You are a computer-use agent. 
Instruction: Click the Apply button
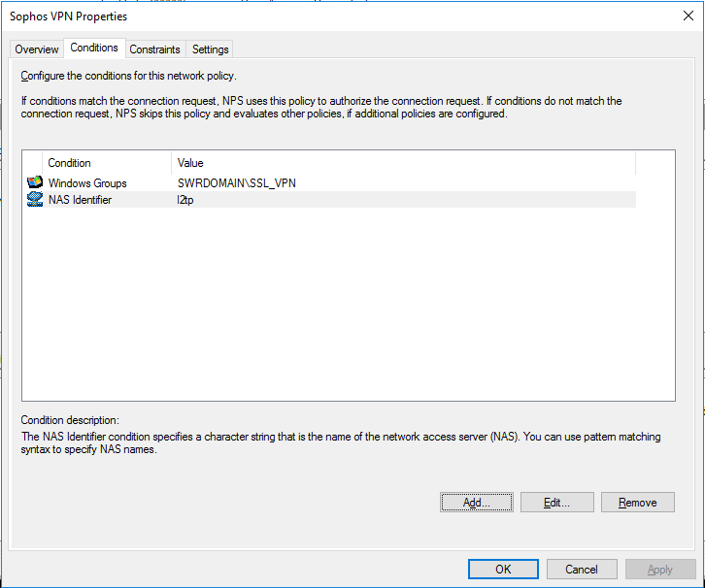point(660,570)
